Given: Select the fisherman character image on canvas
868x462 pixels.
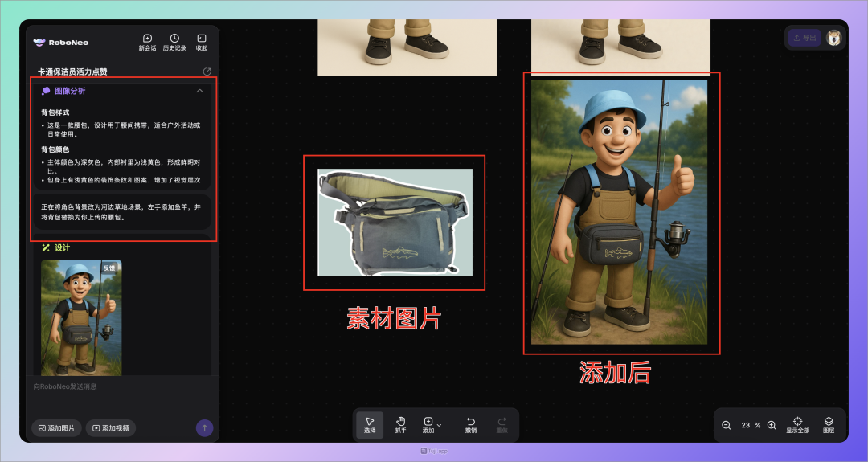Looking at the screenshot, I should (x=619, y=212).
